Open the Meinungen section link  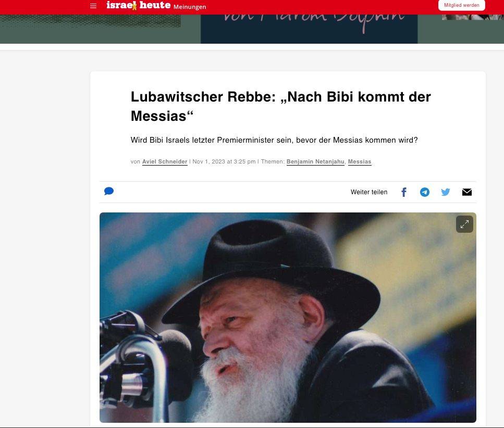(190, 7)
